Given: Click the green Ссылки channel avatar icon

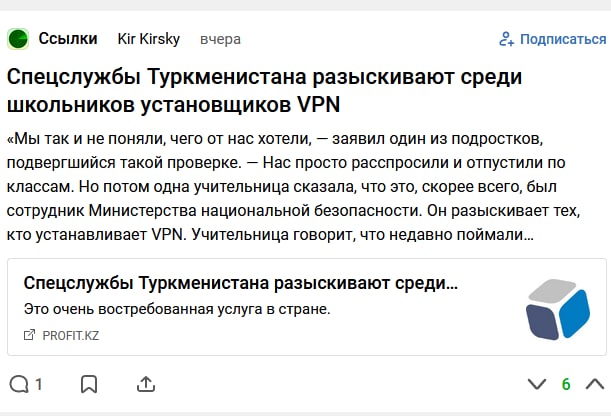Looking at the screenshot, I should click(18, 39).
